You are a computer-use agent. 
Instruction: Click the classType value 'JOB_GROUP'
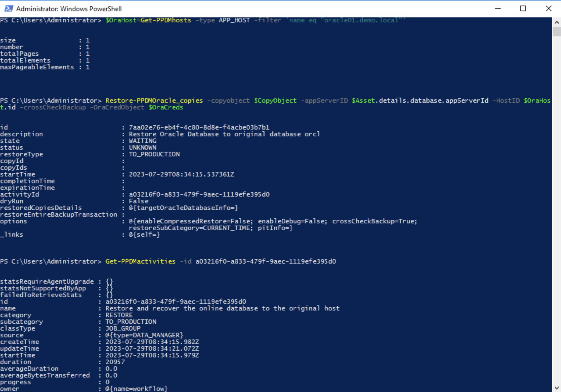pos(123,328)
